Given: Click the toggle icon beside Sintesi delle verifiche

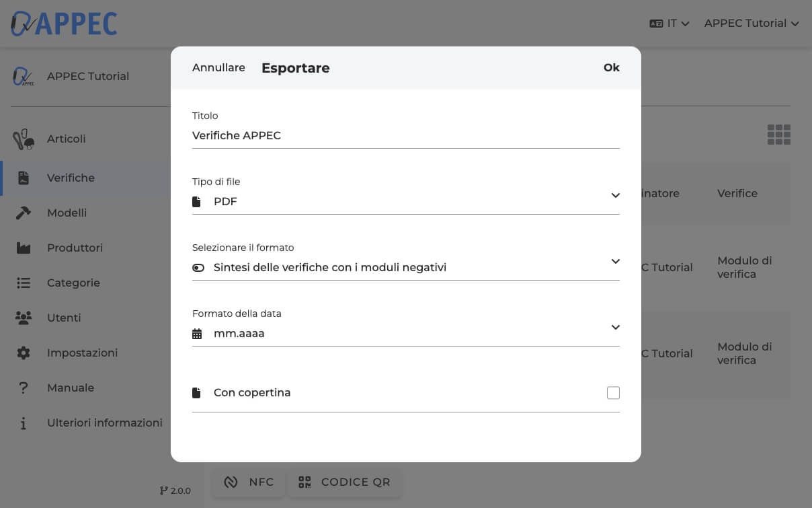Looking at the screenshot, I should click(x=198, y=268).
